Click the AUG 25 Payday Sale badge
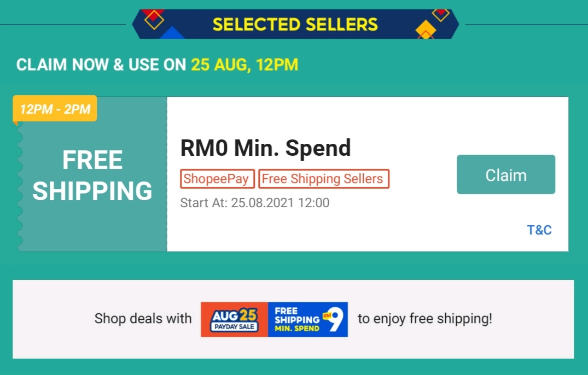This screenshot has height=375, width=588. pos(234,319)
